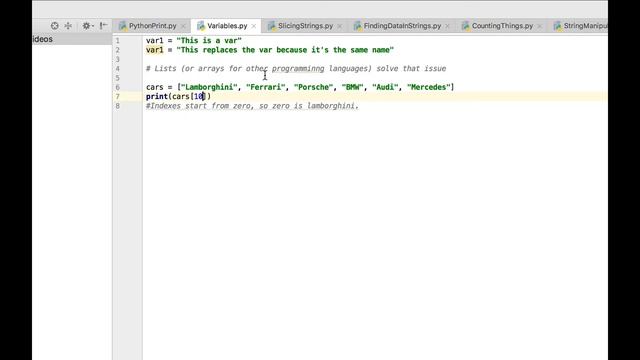Click the "Mercedes" string in cars list

point(429,87)
